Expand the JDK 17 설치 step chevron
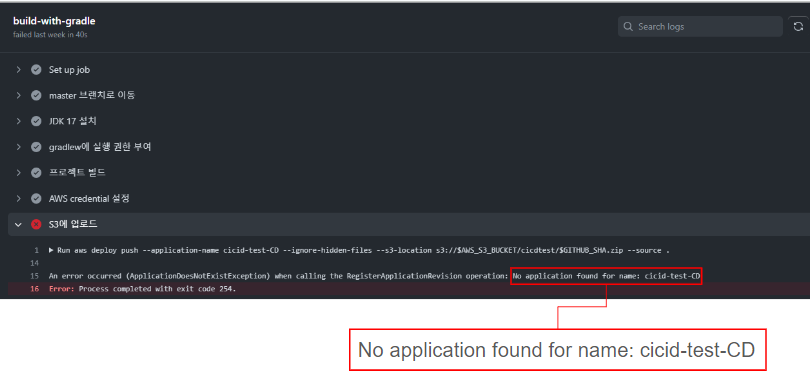The width and height of the screenshot is (810, 383). coord(19,121)
